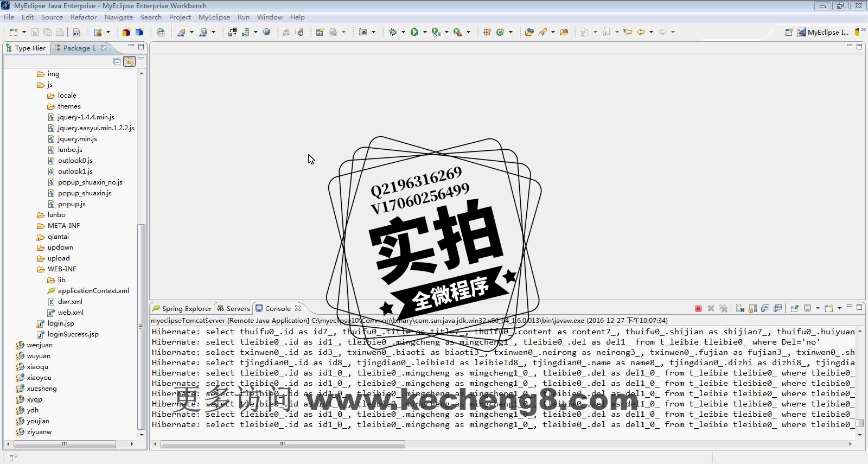The height and width of the screenshot is (464, 868).
Task: Switch to the Servers tab
Action: point(234,308)
